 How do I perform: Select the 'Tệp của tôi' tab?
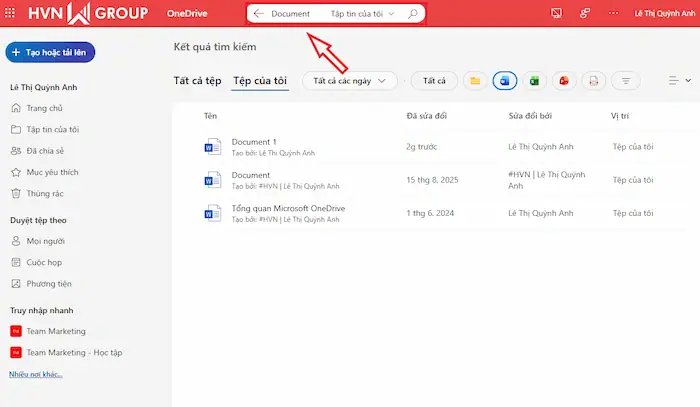(260, 81)
